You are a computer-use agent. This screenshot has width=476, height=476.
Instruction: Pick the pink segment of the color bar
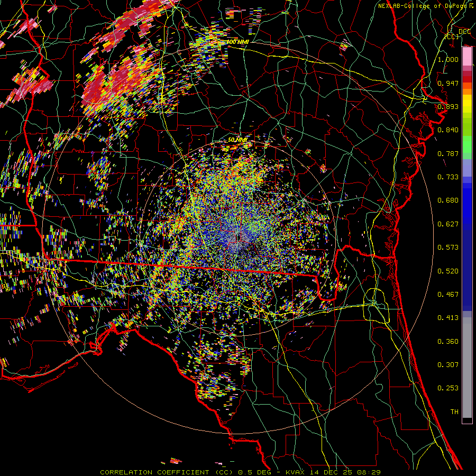click(x=467, y=57)
